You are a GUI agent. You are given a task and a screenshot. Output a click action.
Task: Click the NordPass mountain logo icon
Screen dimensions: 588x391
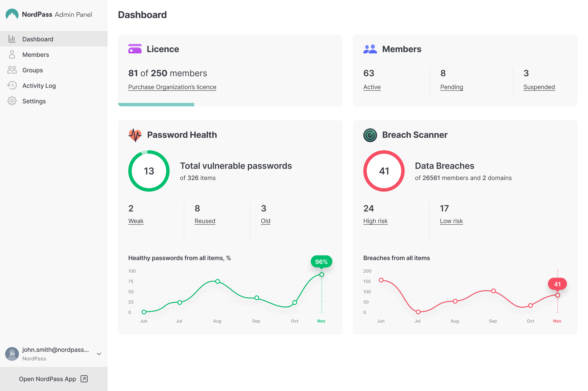coord(12,14)
